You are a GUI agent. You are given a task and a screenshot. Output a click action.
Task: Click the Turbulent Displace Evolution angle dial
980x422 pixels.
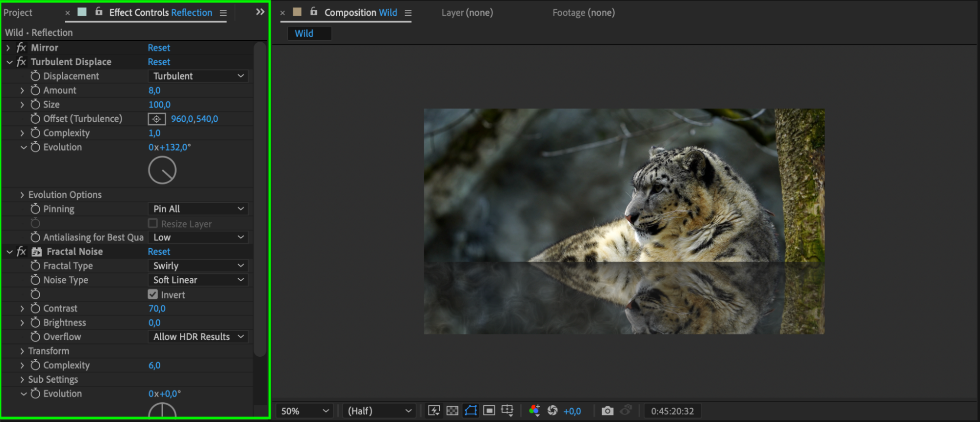pos(162,170)
